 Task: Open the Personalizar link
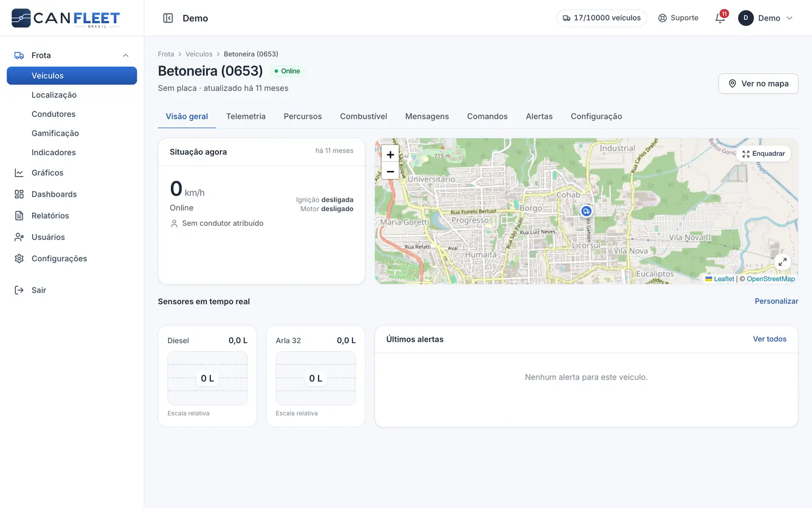776,301
